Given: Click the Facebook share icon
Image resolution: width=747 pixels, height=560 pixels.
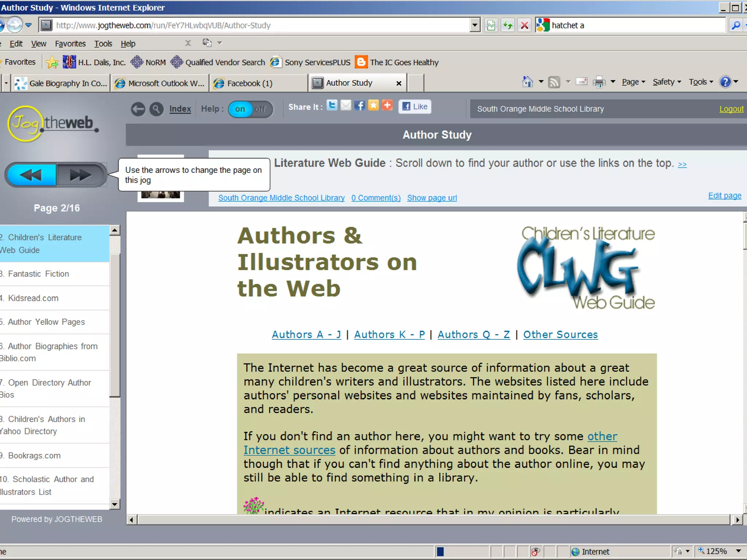Looking at the screenshot, I should [360, 105].
